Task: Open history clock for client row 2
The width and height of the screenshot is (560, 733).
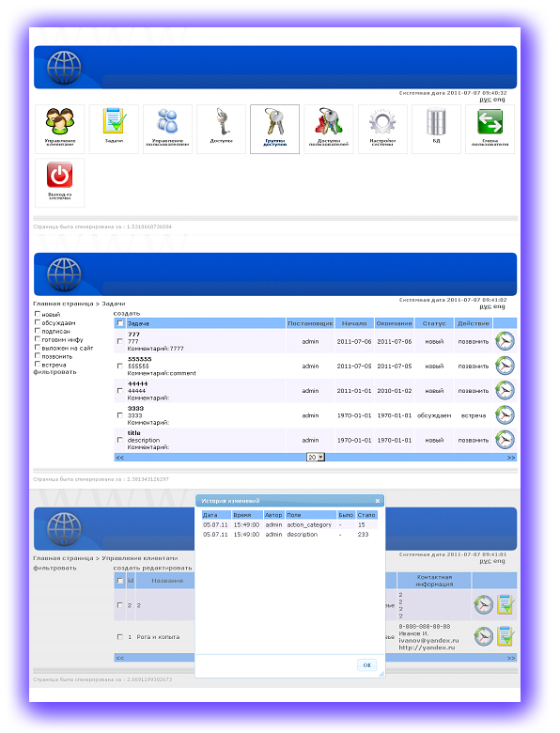Action: 484,604
